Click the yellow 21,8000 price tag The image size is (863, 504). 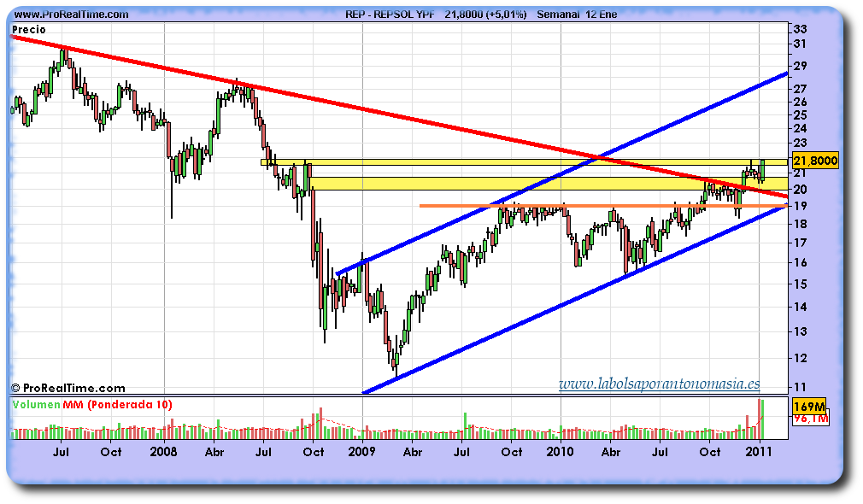[816, 161]
